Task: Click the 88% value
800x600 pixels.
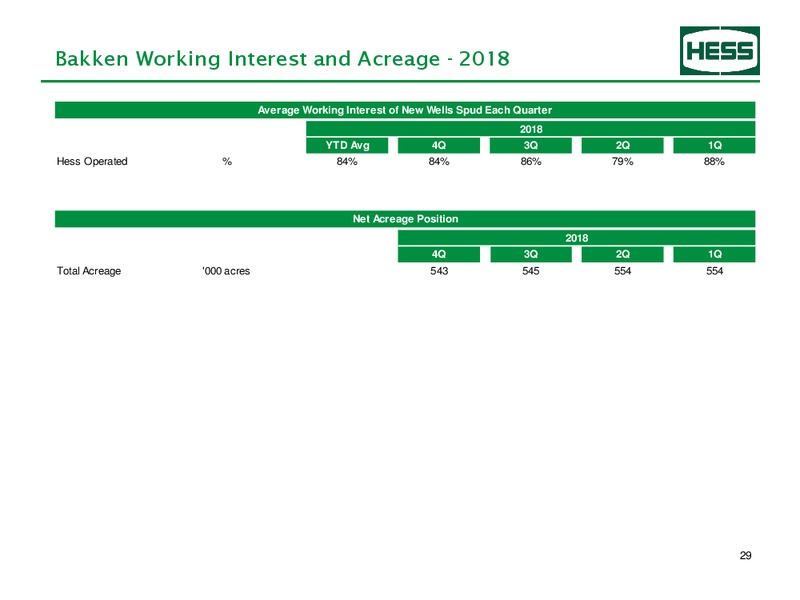Action: 714,161
